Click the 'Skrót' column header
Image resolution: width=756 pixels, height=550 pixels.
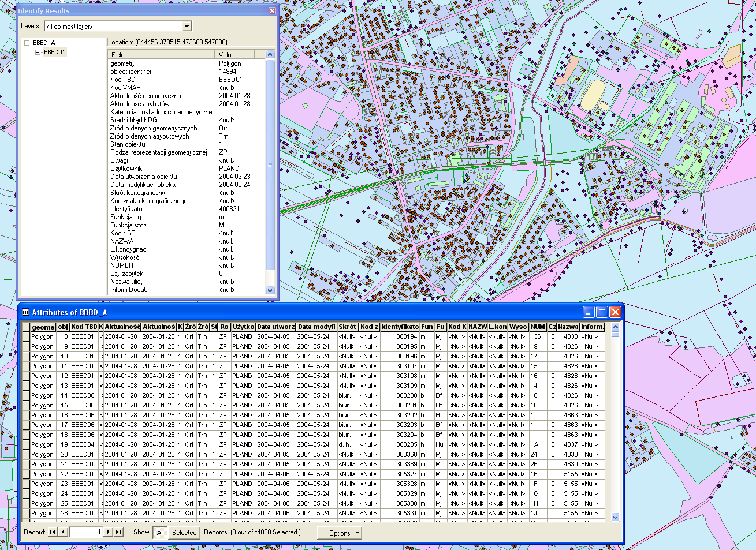tap(348, 327)
